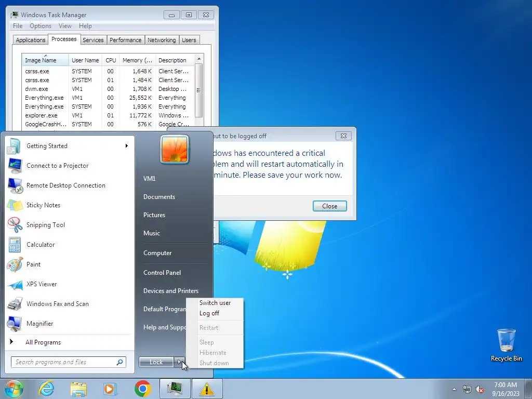Viewport: 532px width, 399px height.
Task: Click the network tray icon
Action: [467, 390]
